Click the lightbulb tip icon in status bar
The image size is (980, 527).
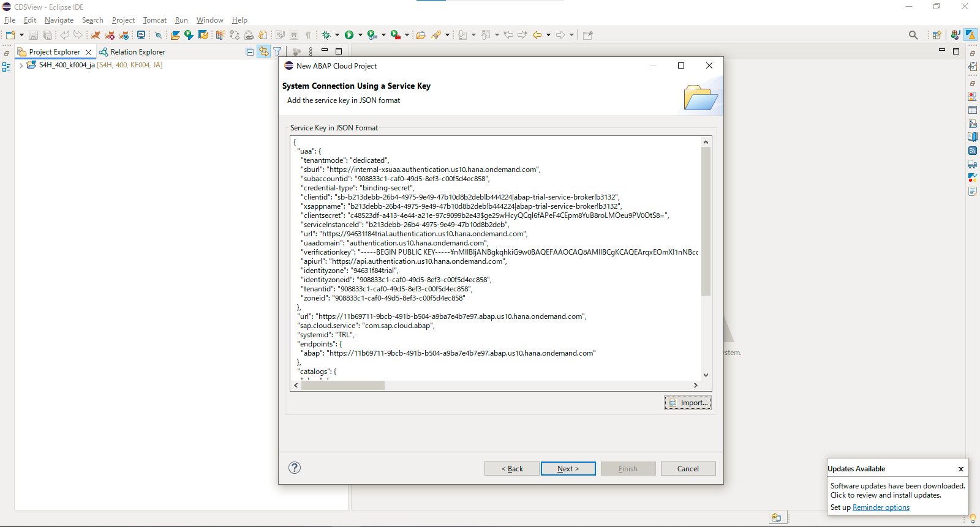click(972, 518)
